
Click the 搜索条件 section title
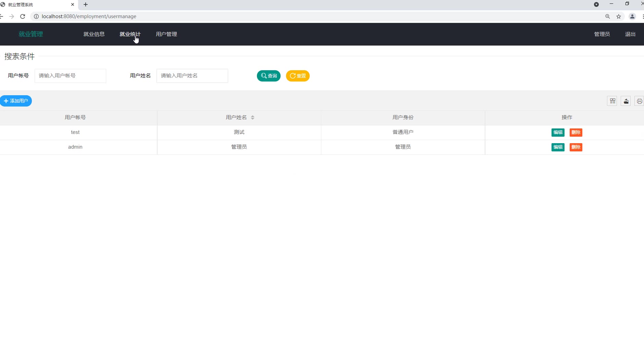tap(20, 57)
